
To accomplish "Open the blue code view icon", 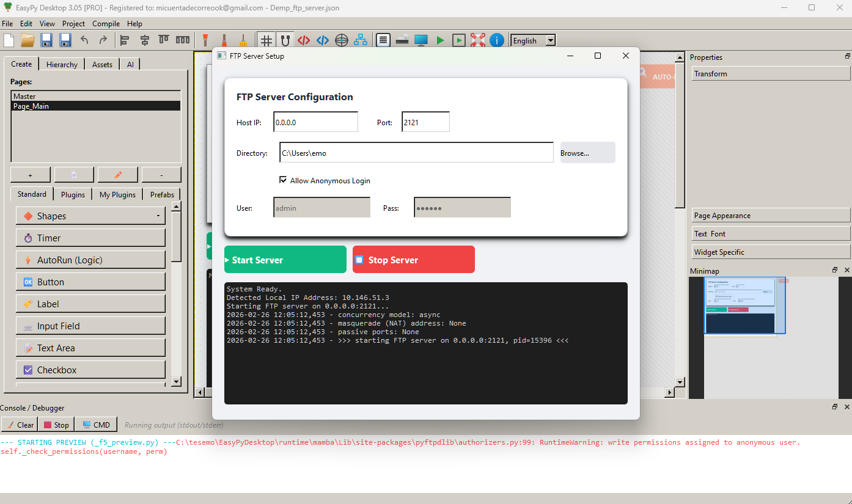I will click(x=323, y=40).
